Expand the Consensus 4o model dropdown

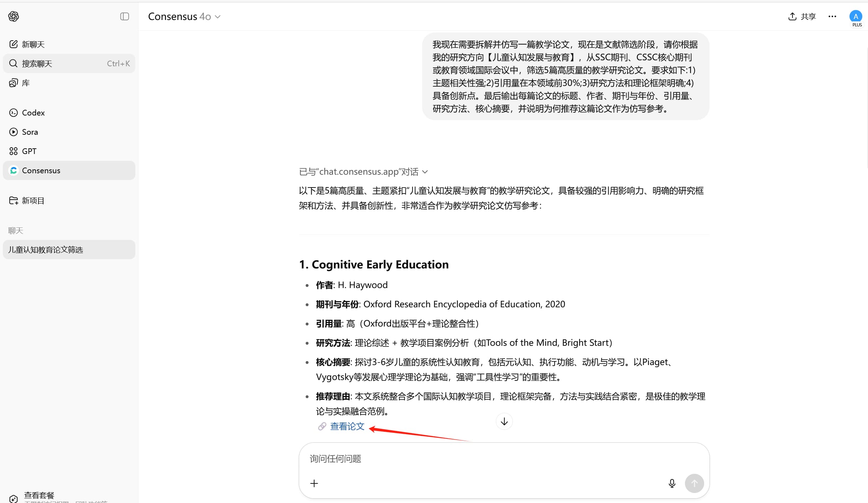(184, 16)
